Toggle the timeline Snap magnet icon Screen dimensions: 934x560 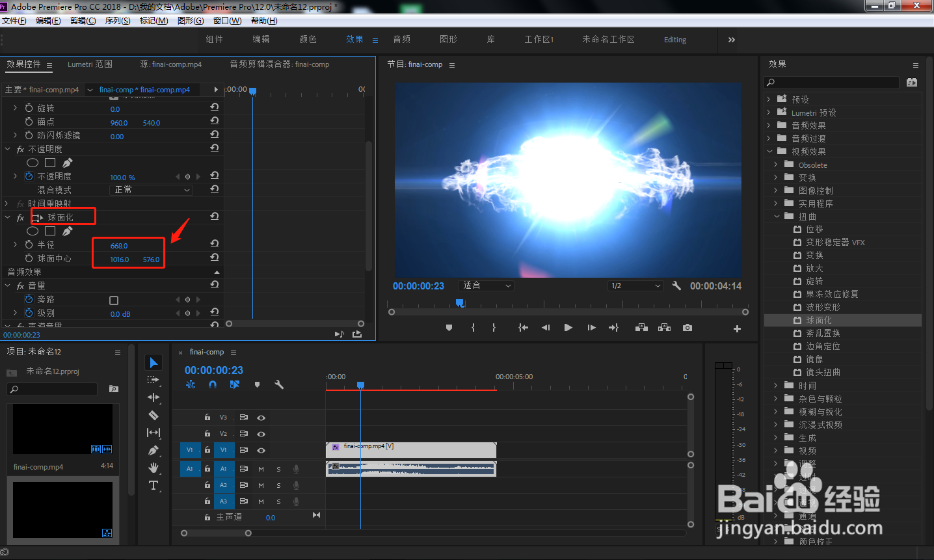pos(213,384)
